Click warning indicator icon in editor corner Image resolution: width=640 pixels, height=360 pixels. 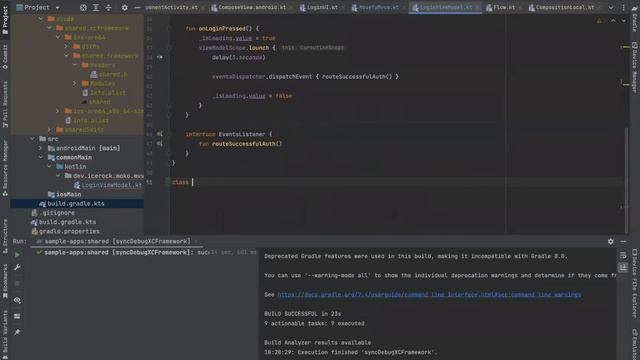pos(599,20)
